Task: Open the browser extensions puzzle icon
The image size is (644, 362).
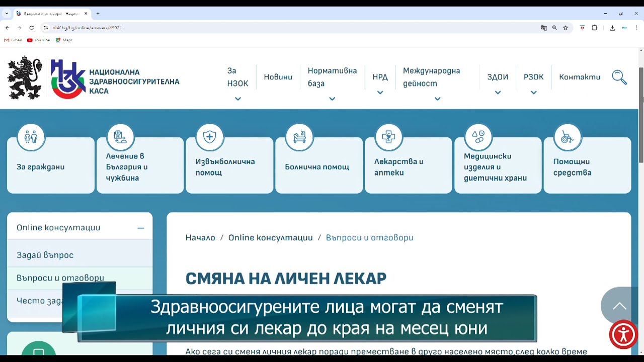Action: 595,28
